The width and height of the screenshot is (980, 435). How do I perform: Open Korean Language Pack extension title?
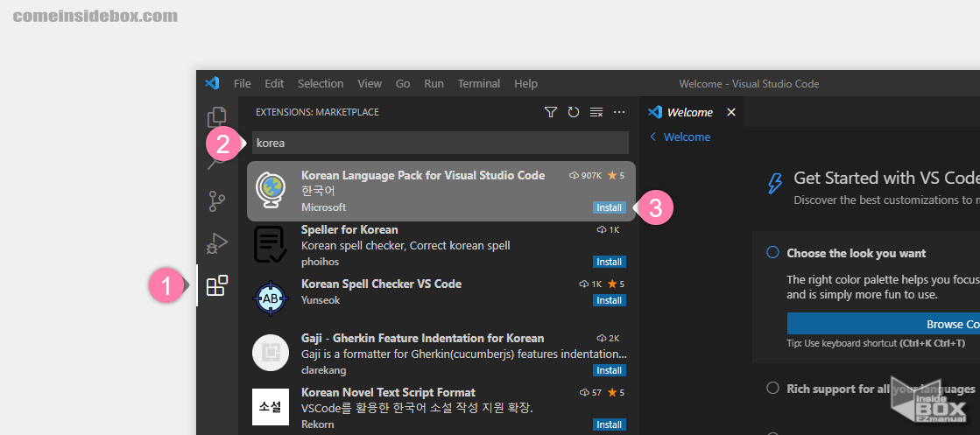423,176
